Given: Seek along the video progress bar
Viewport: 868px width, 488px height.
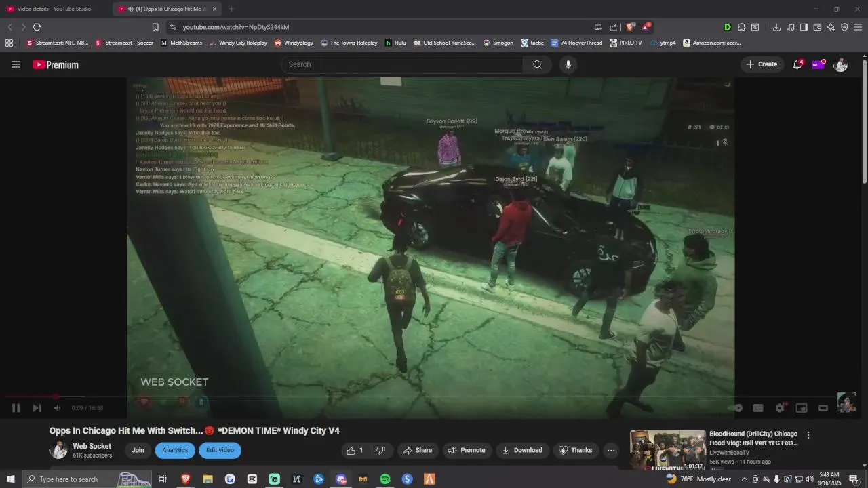Looking at the screenshot, I should click(x=420, y=396).
